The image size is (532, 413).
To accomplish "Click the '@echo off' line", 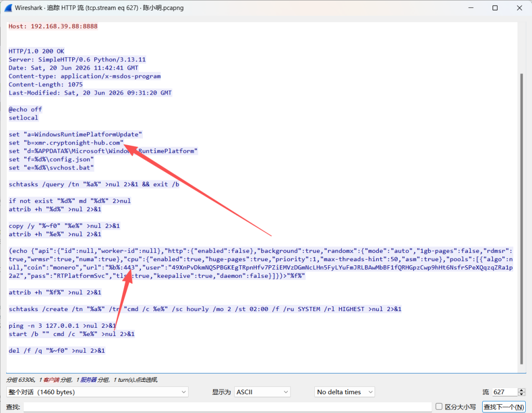I will (x=25, y=109).
